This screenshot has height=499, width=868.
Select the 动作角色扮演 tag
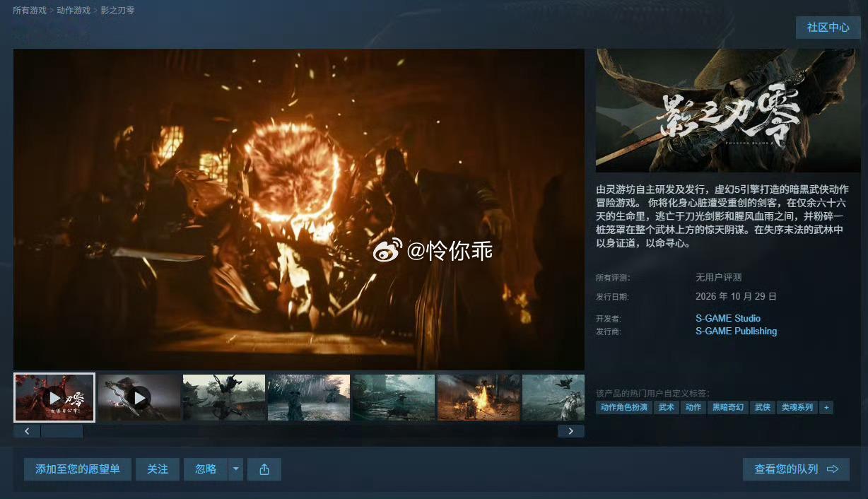[624, 408]
